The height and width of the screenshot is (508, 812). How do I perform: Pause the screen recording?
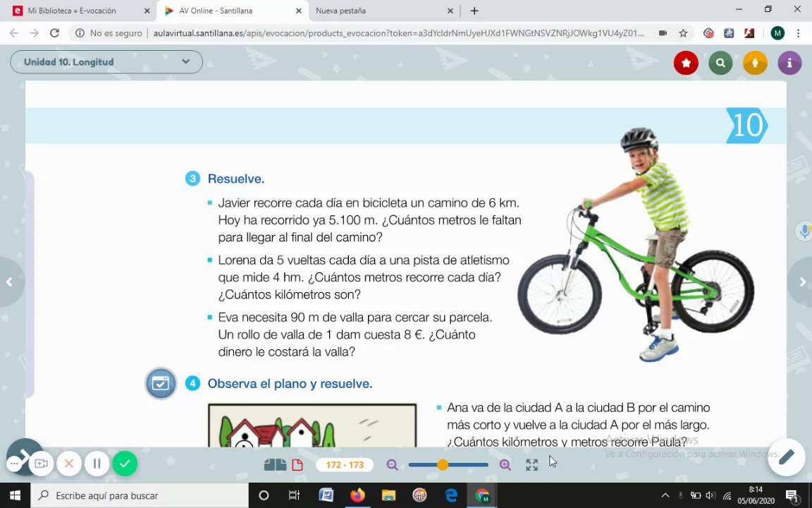click(x=97, y=464)
